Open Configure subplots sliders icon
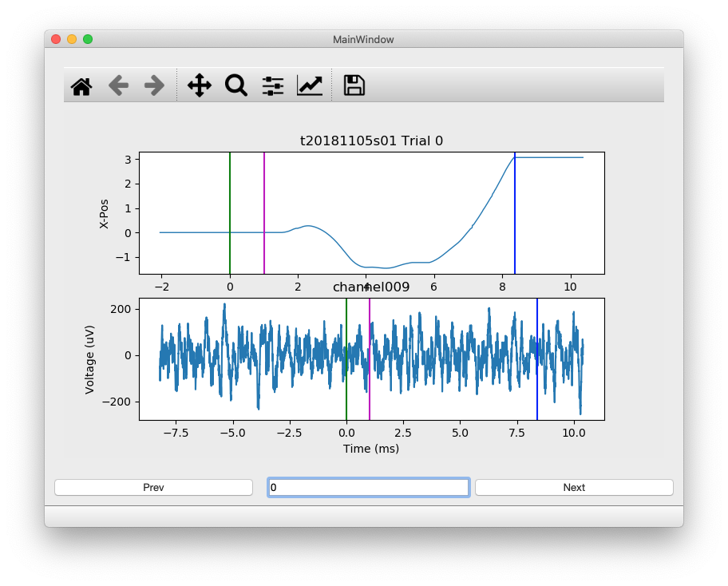The height and width of the screenshot is (586, 728). [x=272, y=86]
